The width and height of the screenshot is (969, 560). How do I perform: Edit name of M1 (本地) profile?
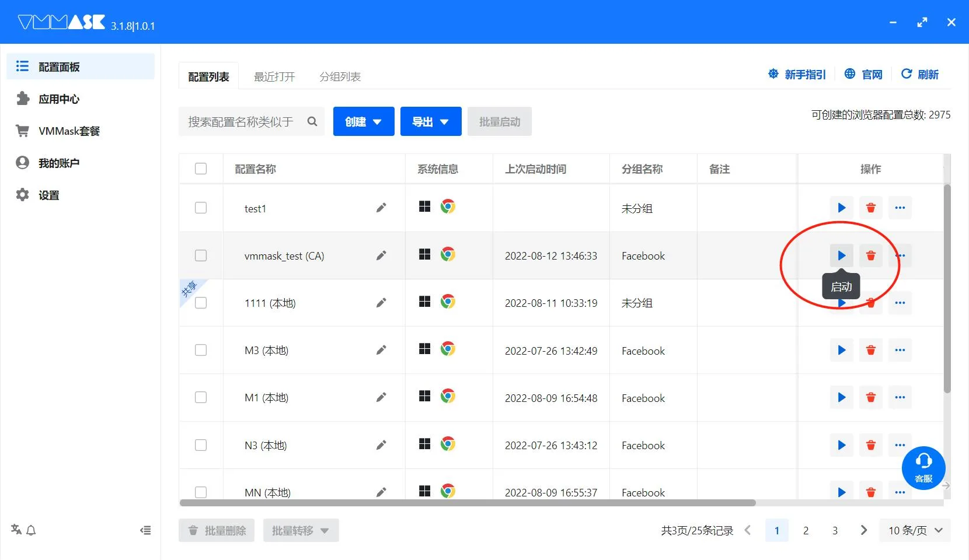[381, 397]
